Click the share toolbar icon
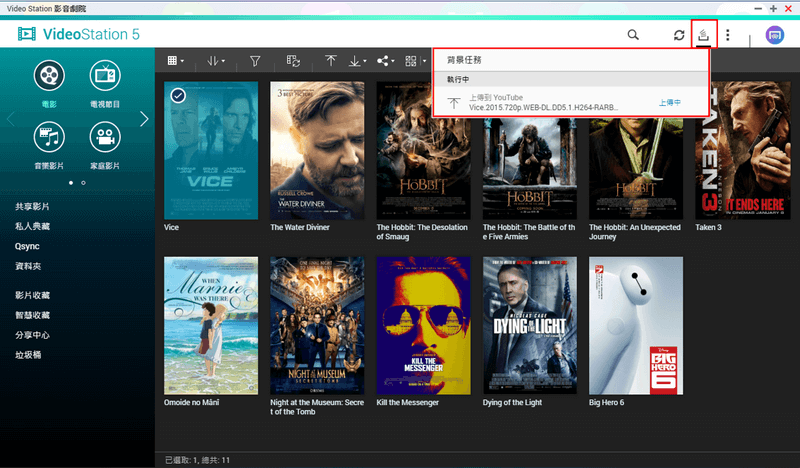 [x=382, y=61]
